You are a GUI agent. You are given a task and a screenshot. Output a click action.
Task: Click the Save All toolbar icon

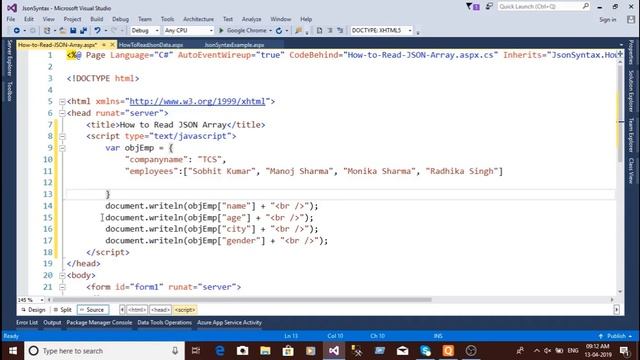pyautogui.click(x=83, y=31)
